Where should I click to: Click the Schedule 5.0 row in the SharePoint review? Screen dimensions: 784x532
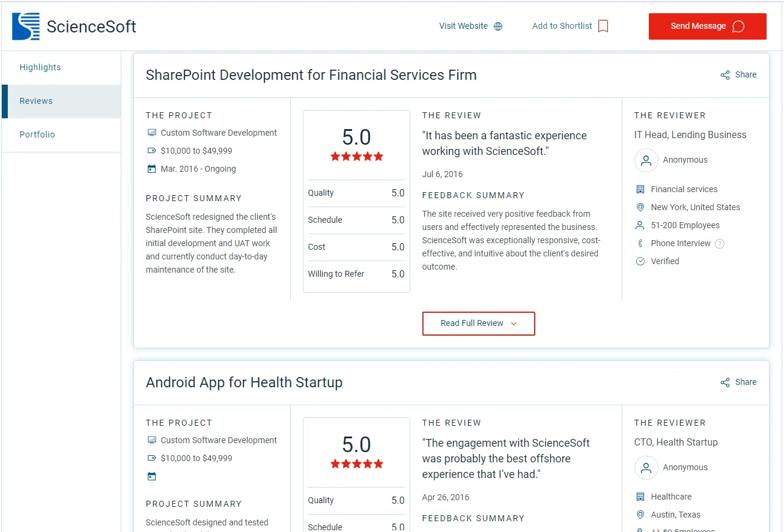[356, 220]
